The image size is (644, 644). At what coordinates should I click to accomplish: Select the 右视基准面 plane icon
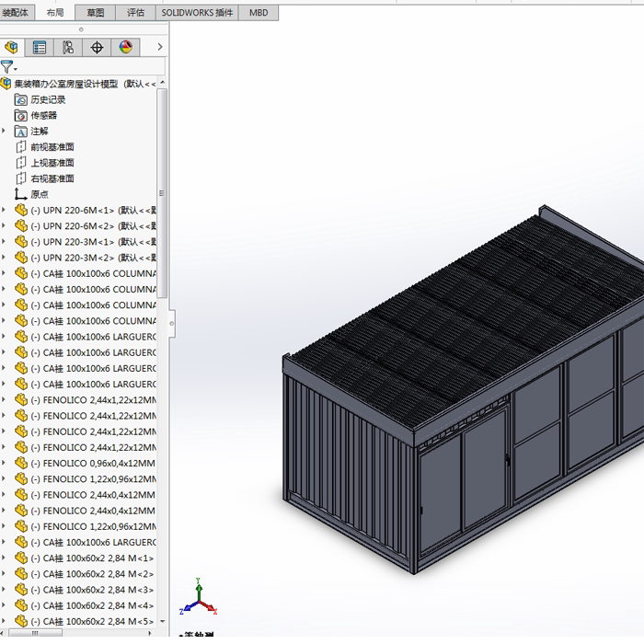[21, 178]
